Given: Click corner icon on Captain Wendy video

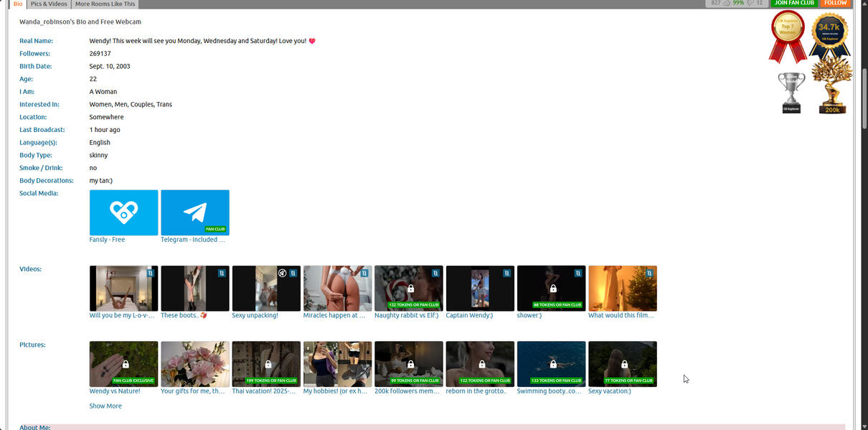Looking at the screenshot, I should click(507, 273).
